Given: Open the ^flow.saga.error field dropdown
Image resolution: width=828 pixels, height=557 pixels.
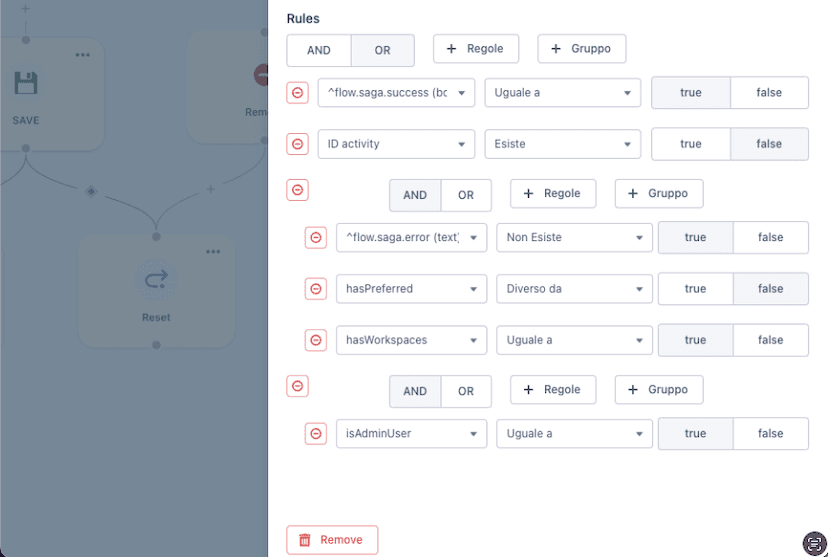Looking at the screenshot, I should 411,238.
